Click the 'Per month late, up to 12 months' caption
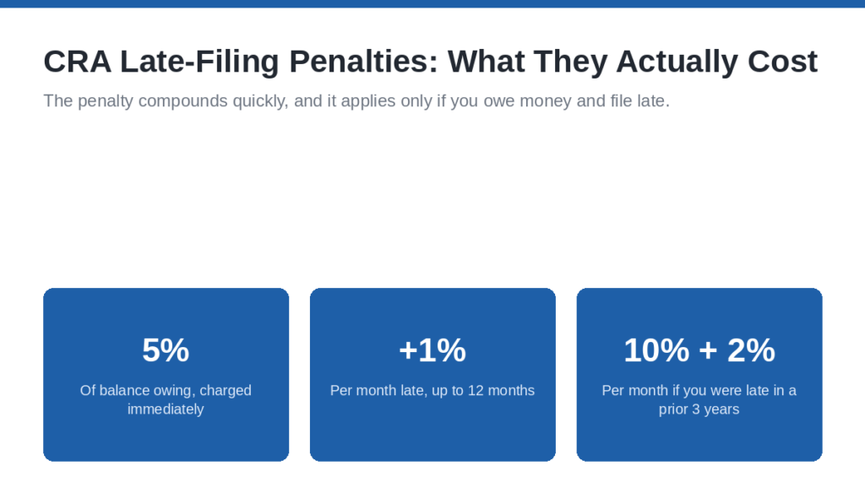The image size is (865, 504). click(x=432, y=390)
